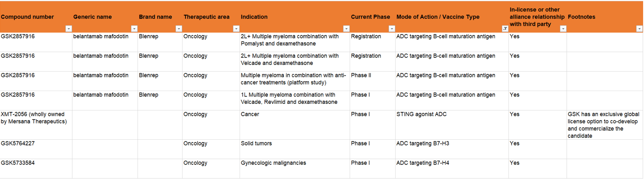Open the In-license alliance filter dropdown

(563, 29)
